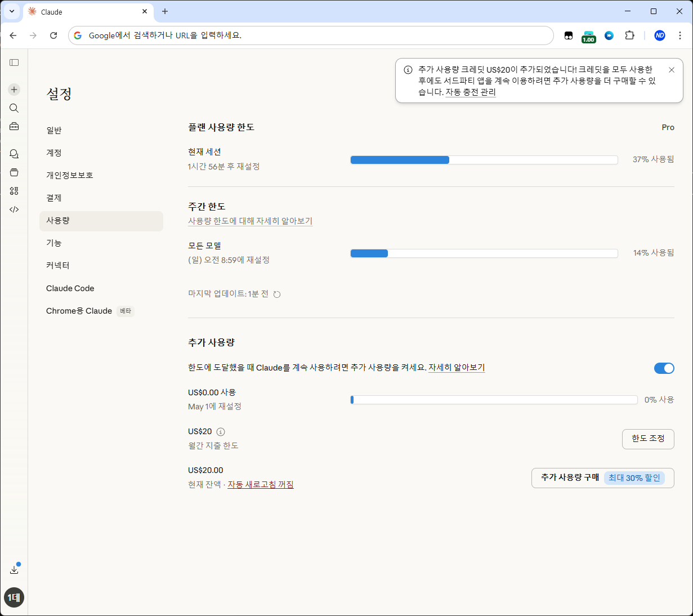
Task: Click the all models 14% progress bar
Action: pos(484,253)
